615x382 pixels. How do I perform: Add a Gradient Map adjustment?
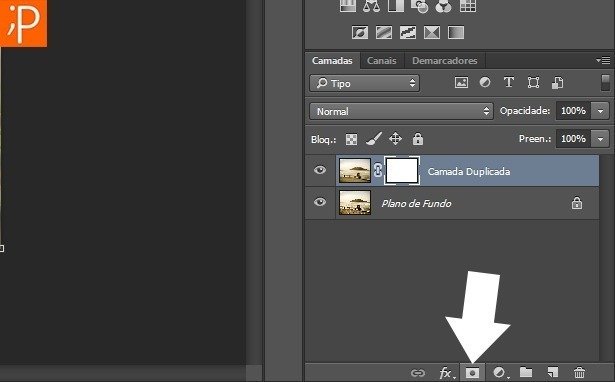(456, 33)
